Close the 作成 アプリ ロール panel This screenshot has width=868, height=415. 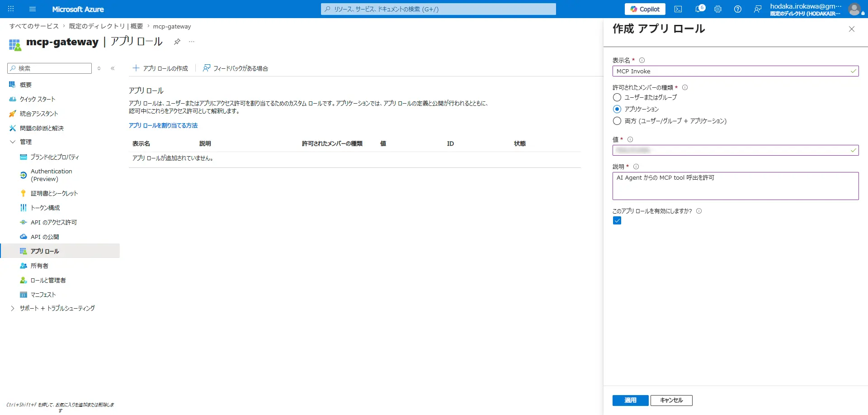[852, 29]
